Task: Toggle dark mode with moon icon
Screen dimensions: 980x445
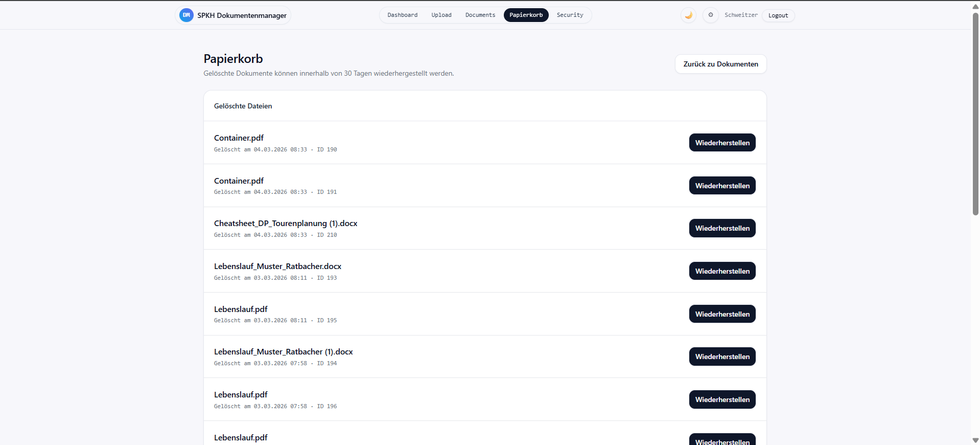Action: (688, 15)
